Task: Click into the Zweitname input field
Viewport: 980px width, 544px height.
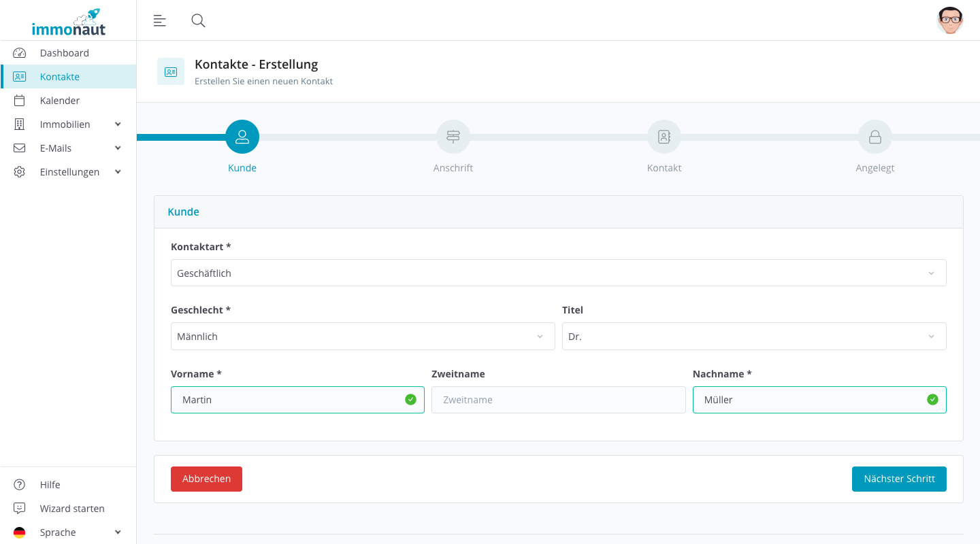Action: 558,400
